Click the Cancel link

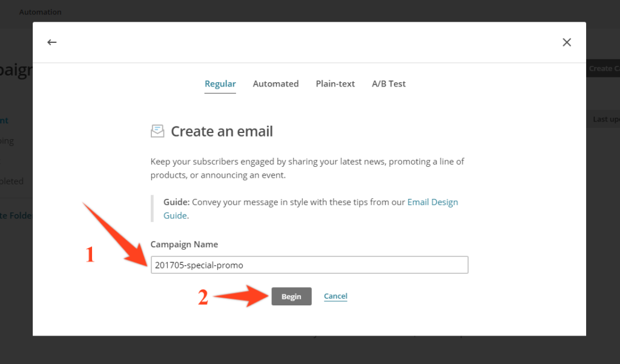click(335, 296)
